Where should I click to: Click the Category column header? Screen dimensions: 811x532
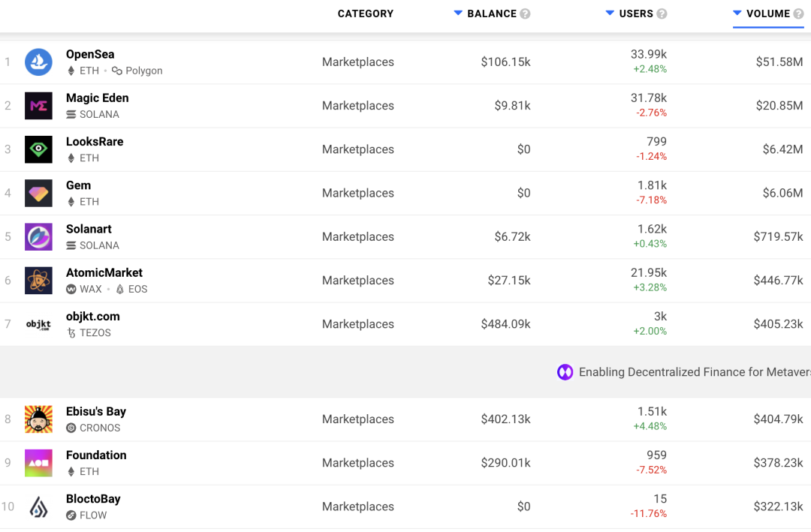pos(366,14)
